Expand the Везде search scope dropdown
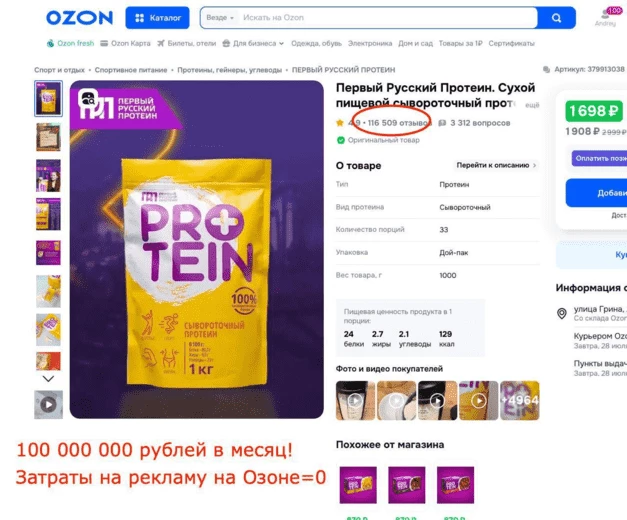The image size is (627, 520). pyautogui.click(x=220, y=18)
